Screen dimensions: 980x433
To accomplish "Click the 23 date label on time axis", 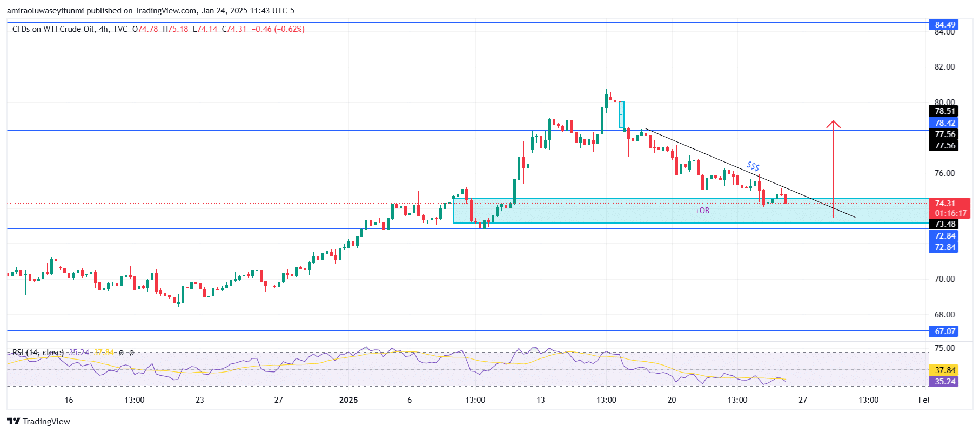I will point(200,400).
